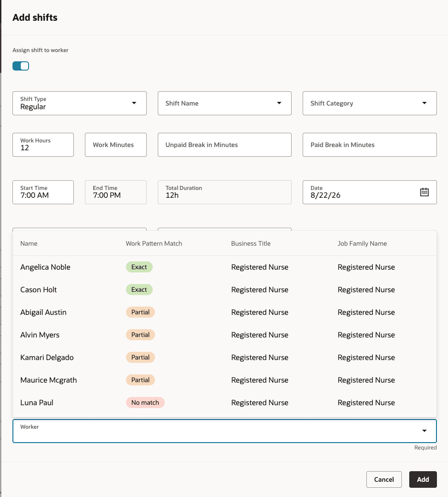
Task: Click the Exact badge for Cason Holt
Action: click(139, 290)
